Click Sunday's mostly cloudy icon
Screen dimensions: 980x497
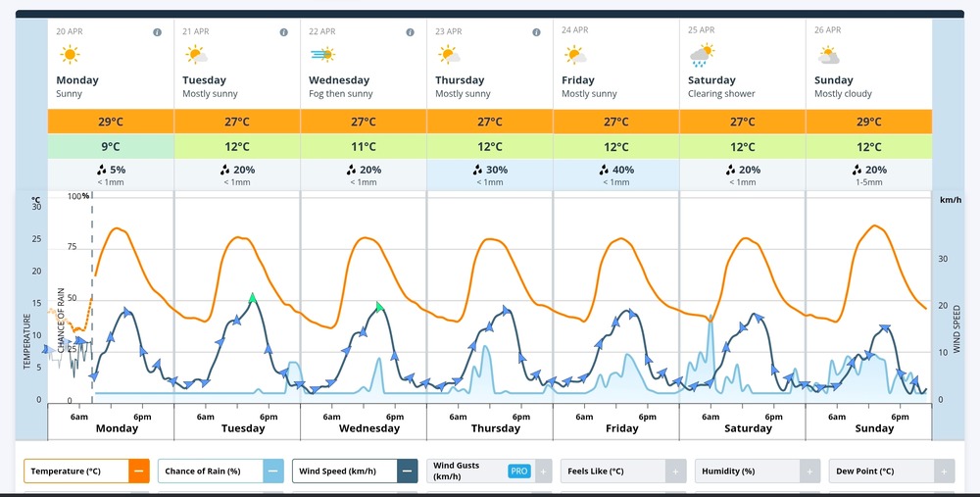click(x=828, y=55)
